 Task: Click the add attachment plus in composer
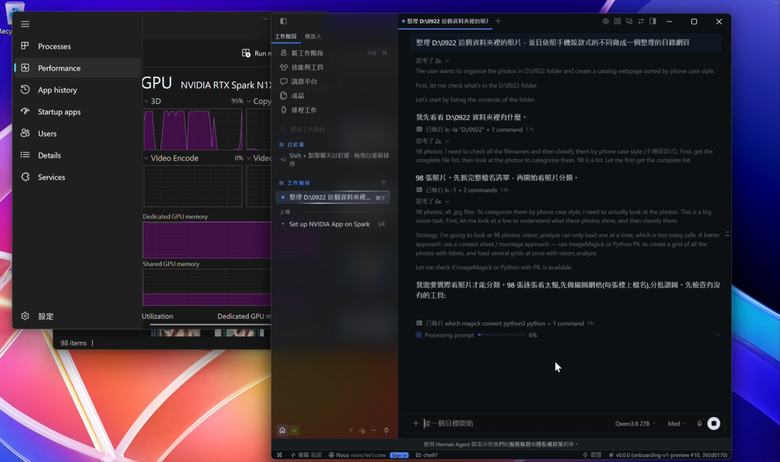pos(416,424)
